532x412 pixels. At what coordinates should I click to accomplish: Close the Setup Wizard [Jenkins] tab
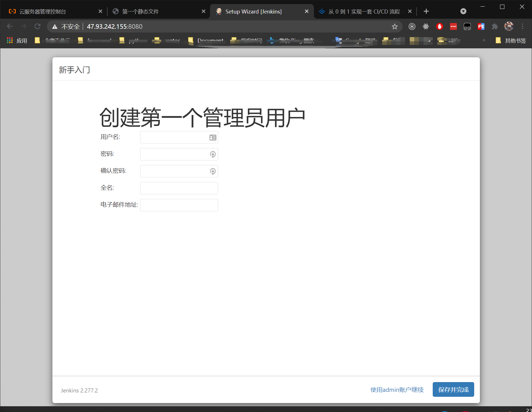tap(307, 11)
